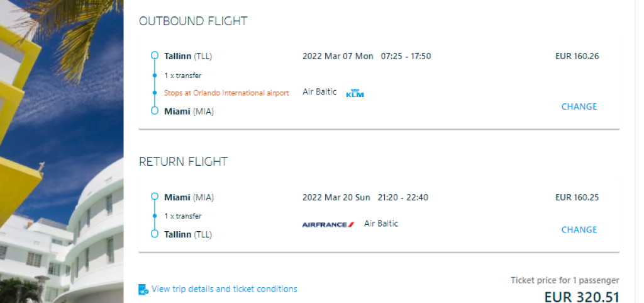Click the Tallinn arrival circle on return route
This screenshot has width=644, height=303.
point(155,234)
